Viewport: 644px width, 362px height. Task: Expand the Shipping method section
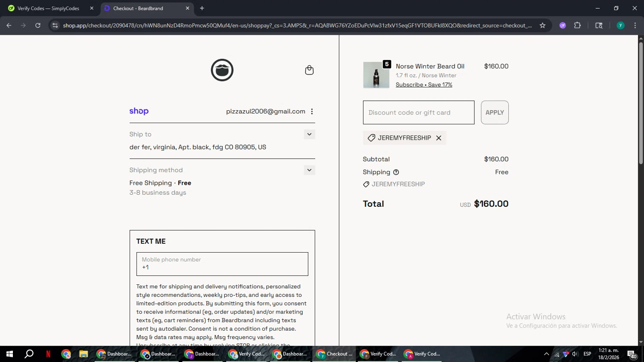[309, 170]
